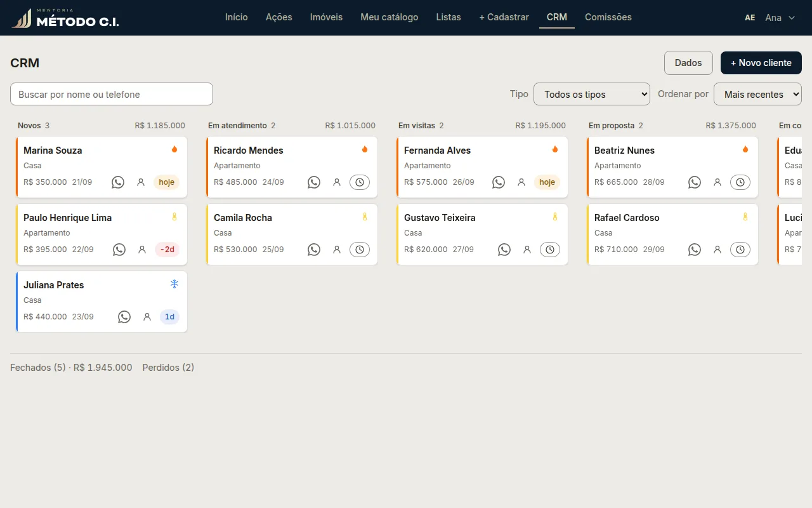
Task: Open the 'Mais recentes' sort dropdown
Action: coord(757,94)
